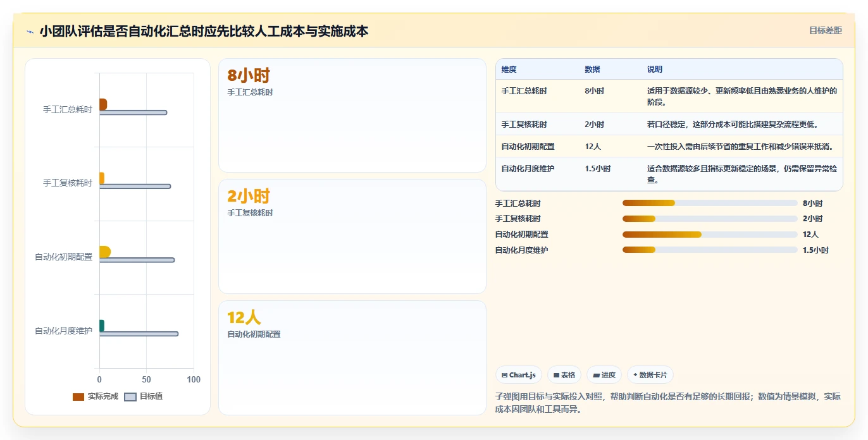This screenshot has height=440, width=868.
Task: Click the lightning icon beside the page title
Action: click(x=30, y=32)
